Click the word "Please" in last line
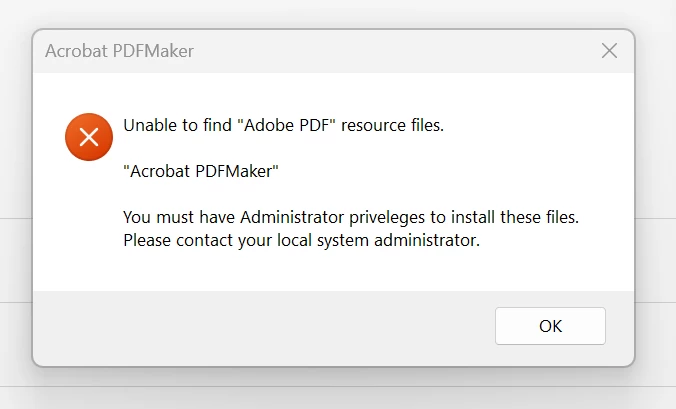This screenshot has height=409, width=676. [148, 240]
